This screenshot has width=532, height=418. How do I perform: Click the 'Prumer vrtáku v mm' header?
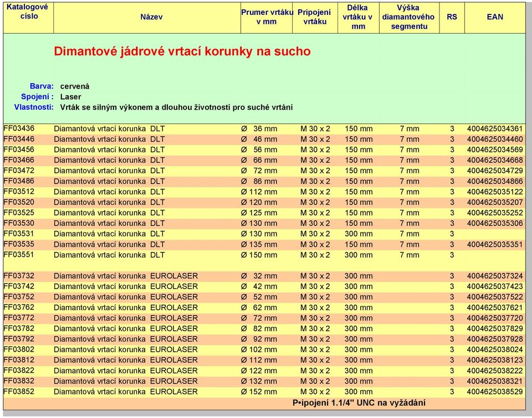[x=267, y=17]
